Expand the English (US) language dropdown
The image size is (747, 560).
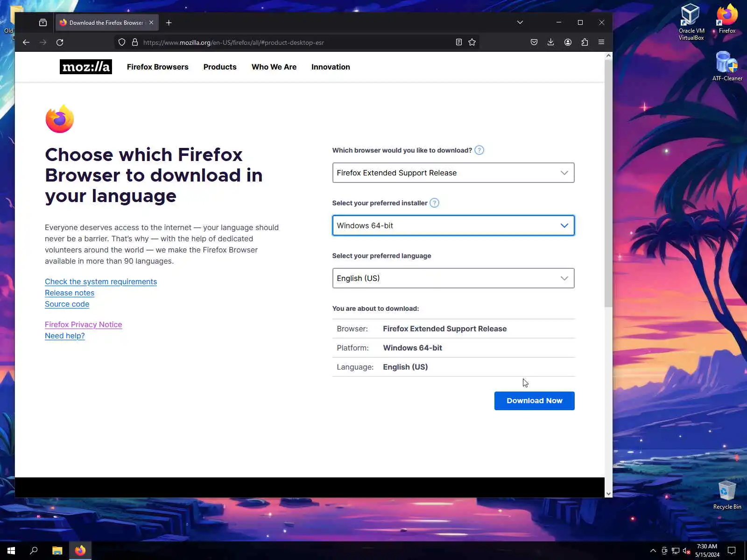[x=453, y=278]
